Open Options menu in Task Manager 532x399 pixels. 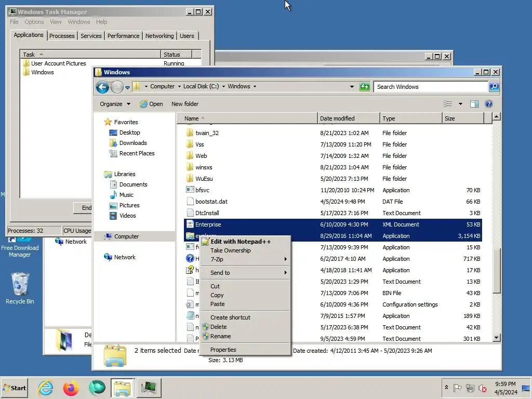[x=34, y=22]
